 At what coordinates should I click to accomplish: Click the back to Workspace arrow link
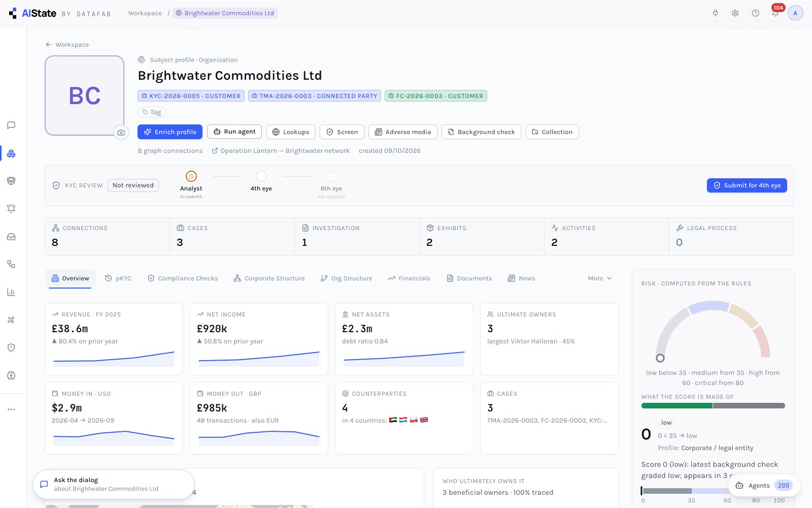pyautogui.click(x=67, y=45)
